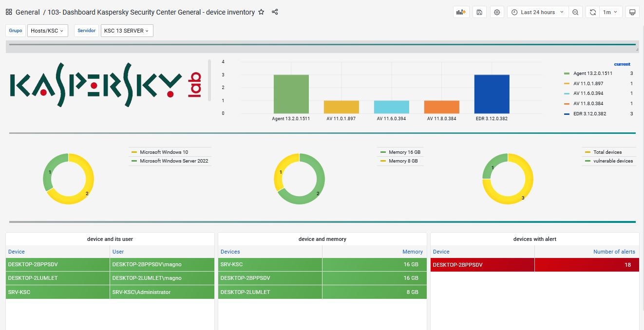
Task: Click the orange AV 11.8.0.384 bar
Action: [x=441, y=107]
